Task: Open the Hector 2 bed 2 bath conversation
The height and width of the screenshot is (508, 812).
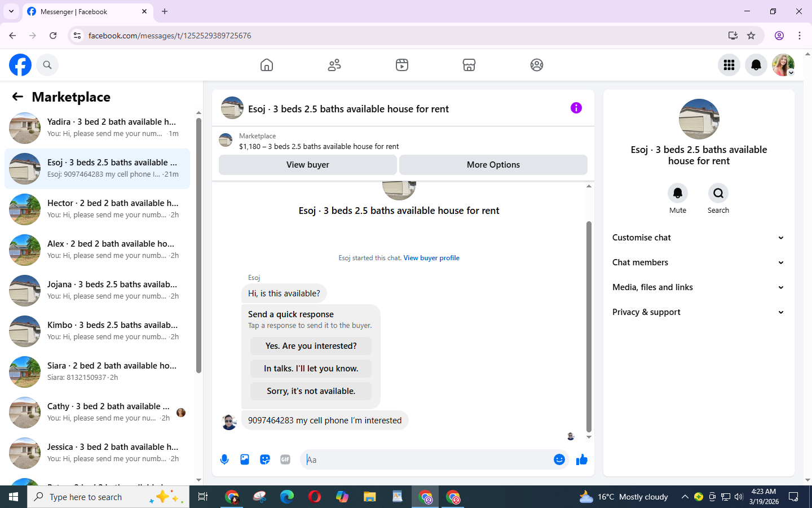Action: point(97,209)
